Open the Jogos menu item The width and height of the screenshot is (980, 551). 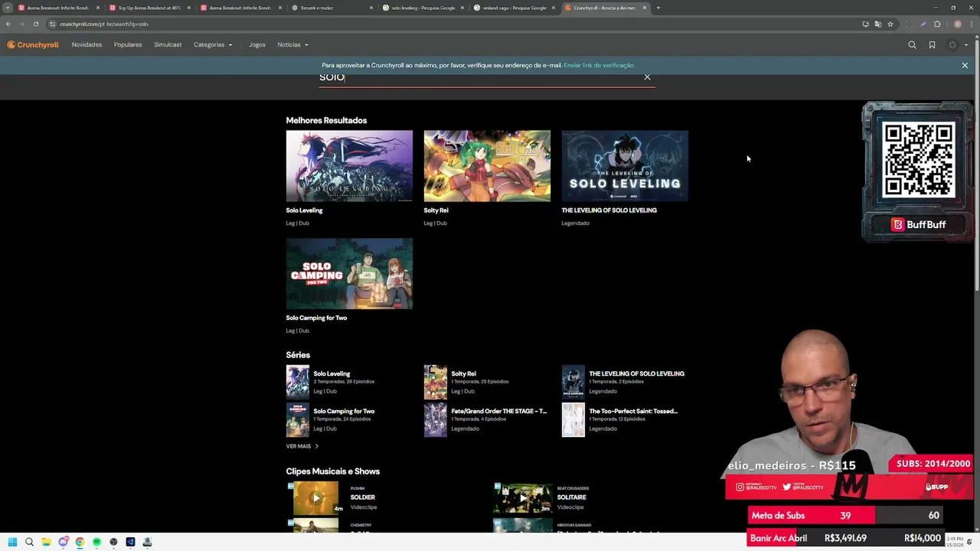point(257,45)
